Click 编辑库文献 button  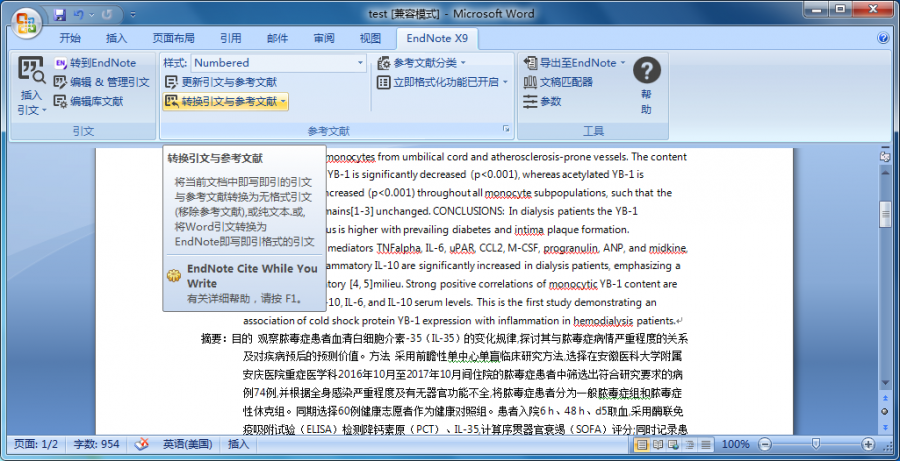click(x=89, y=102)
